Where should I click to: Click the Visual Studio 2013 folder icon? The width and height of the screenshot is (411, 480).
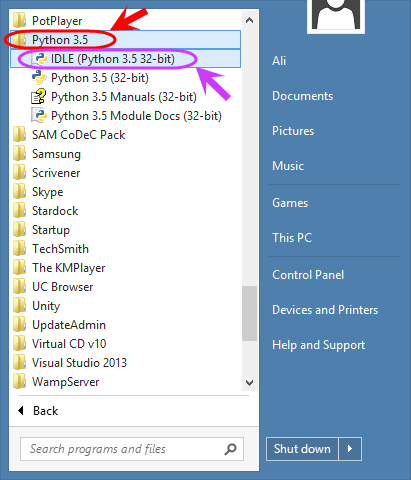coord(19,363)
